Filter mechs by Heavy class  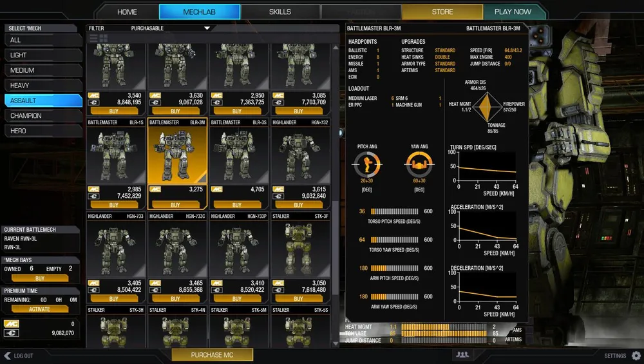(x=43, y=86)
